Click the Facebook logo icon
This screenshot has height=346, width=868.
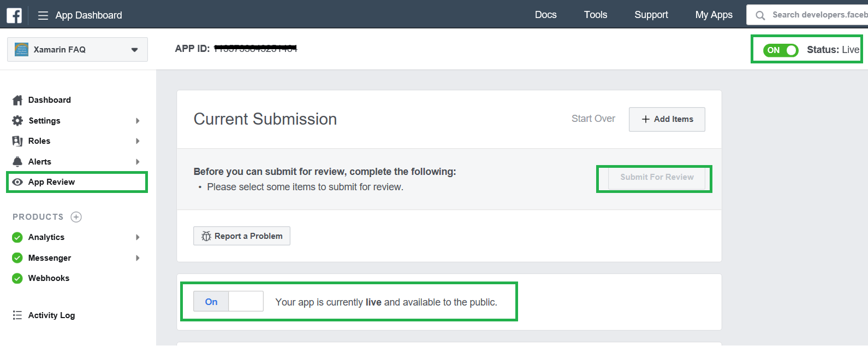pos(14,15)
